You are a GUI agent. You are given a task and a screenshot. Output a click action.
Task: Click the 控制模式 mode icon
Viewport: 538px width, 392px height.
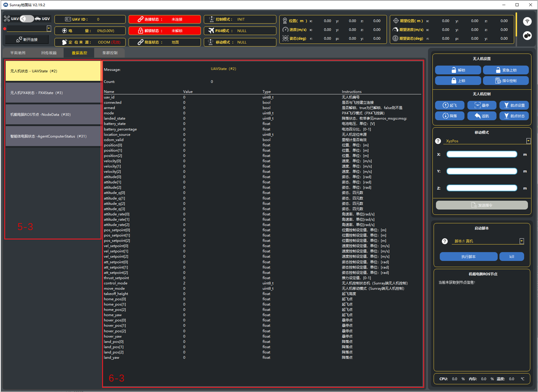pyautogui.click(x=212, y=19)
